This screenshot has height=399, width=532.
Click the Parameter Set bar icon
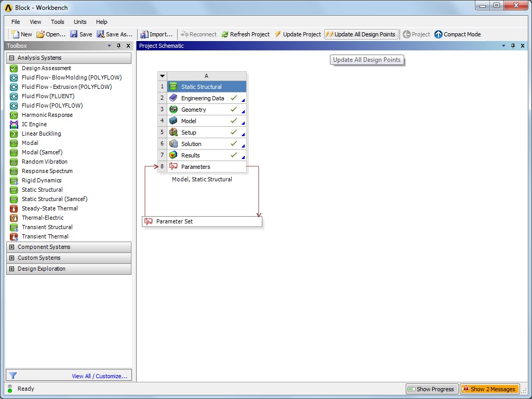pos(148,221)
